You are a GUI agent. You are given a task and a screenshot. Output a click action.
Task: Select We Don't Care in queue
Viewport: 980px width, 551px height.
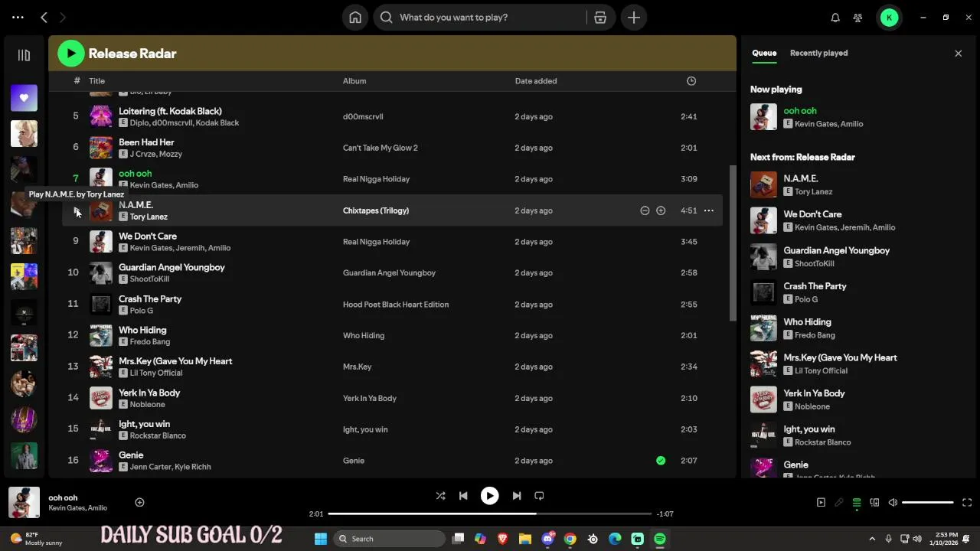[812, 214]
